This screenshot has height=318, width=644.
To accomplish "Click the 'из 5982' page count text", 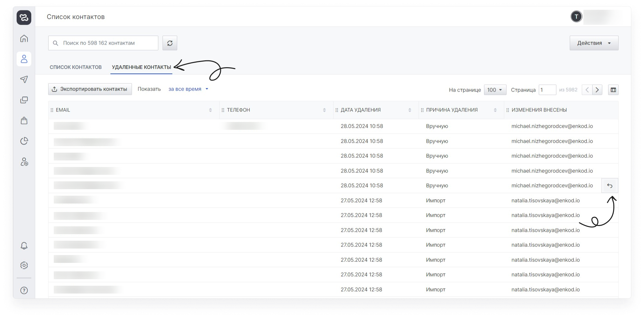I will click(568, 90).
